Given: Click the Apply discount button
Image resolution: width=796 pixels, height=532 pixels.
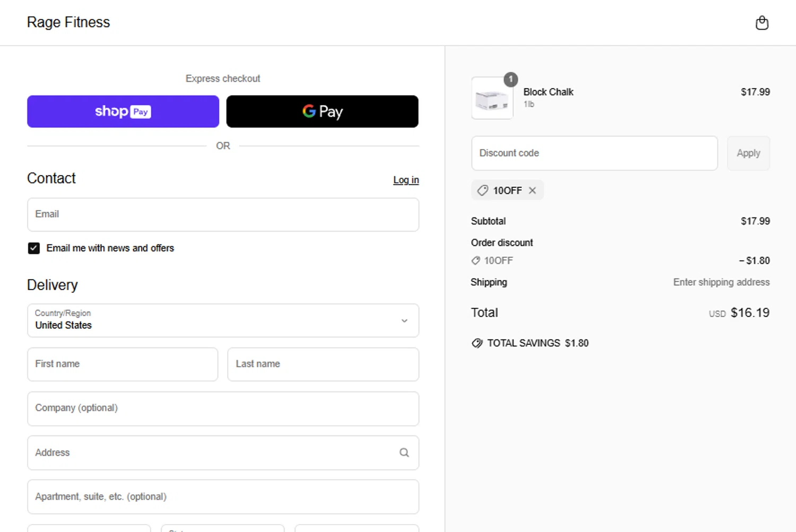Looking at the screenshot, I should tap(748, 153).
